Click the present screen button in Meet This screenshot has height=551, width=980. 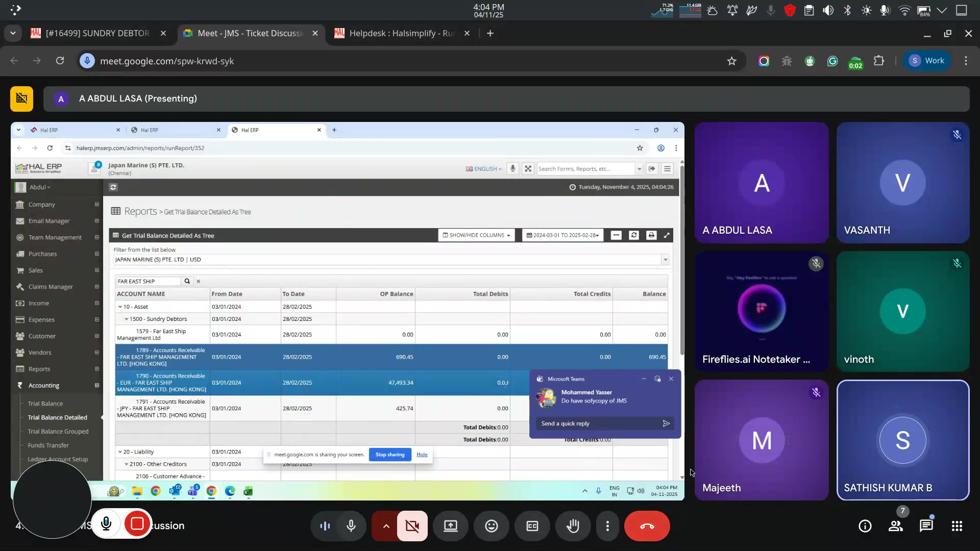pyautogui.click(x=451, y=526)
